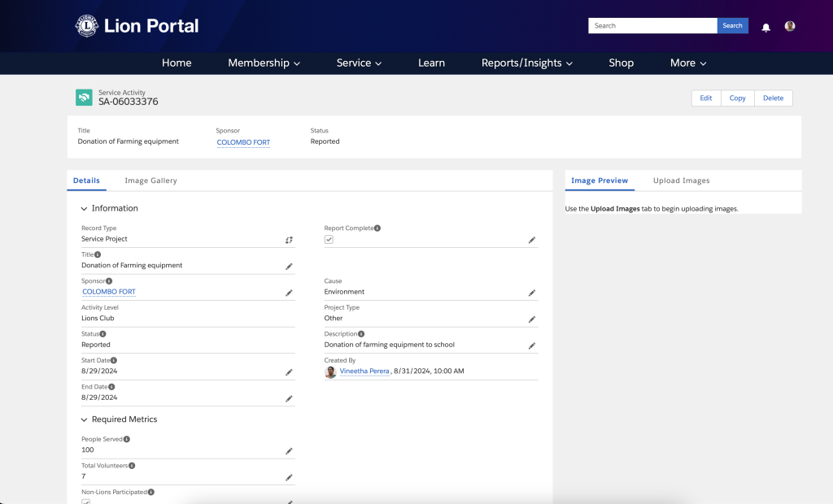Viewport: 833px width, 504px height.
Task: Click the Copy button
Action: (x=737, y=98)
